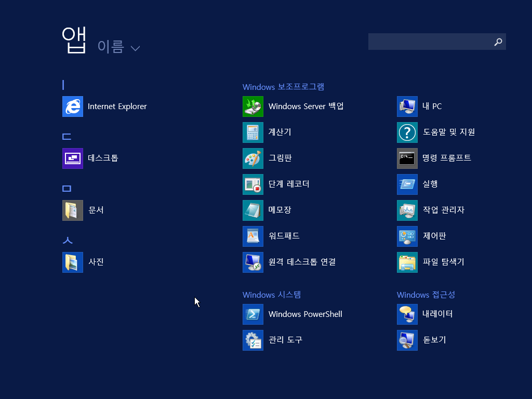Click the "그림판" text label
The height and width of the screenshot is (399, 532).
pyautogui.click(x=280, y=158)
